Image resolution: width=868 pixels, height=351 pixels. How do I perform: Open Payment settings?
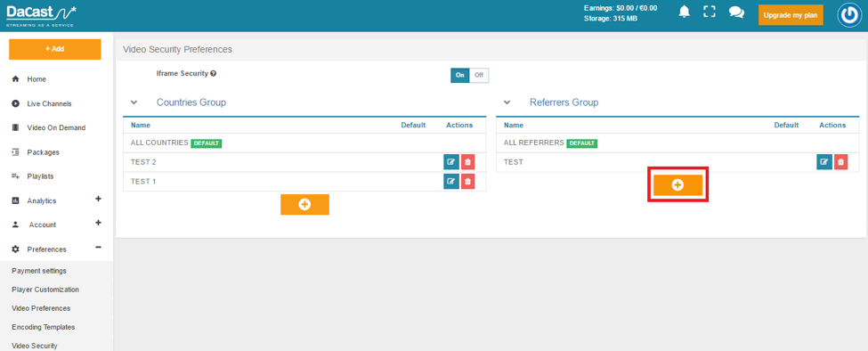(39, 271)
